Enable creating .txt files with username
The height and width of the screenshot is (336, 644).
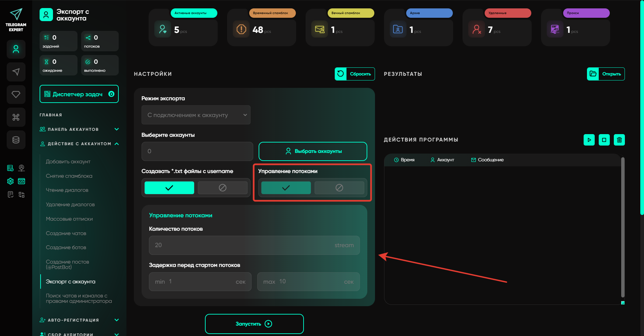169,188
